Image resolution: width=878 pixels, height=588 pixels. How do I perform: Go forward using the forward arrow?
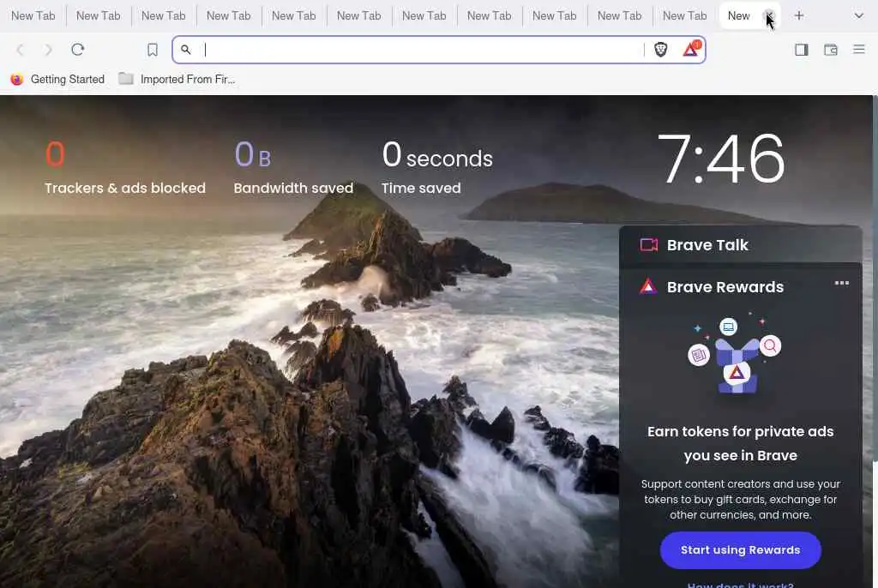[x=48, y=50]
